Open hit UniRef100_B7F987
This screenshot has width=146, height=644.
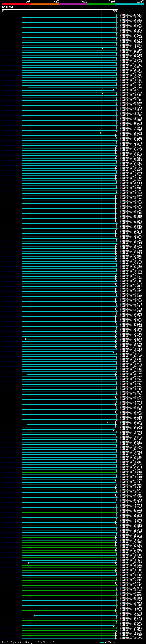click(131, 50)
